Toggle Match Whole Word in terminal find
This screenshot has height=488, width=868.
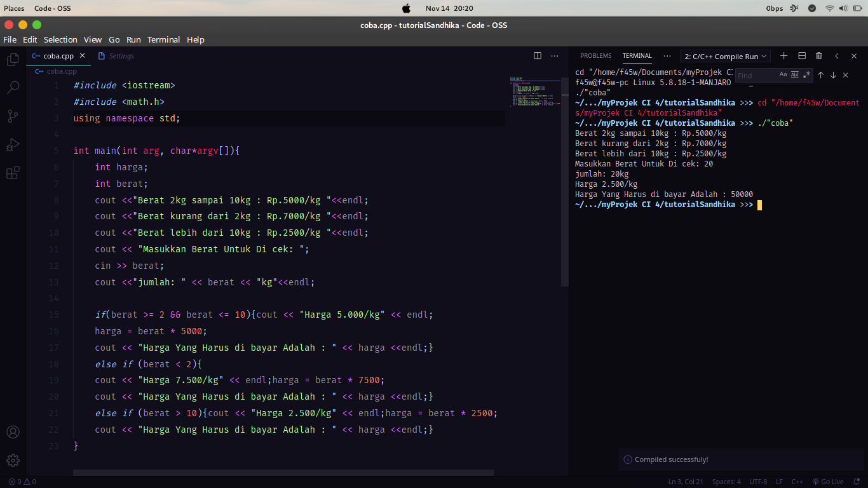[795, 75]
